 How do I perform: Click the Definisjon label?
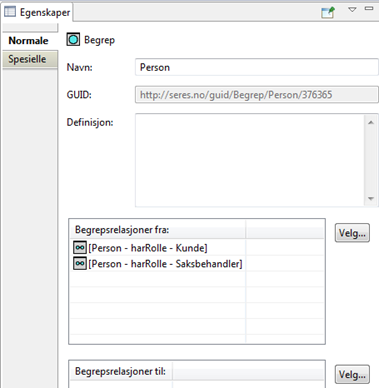click(x=90, y=122)
